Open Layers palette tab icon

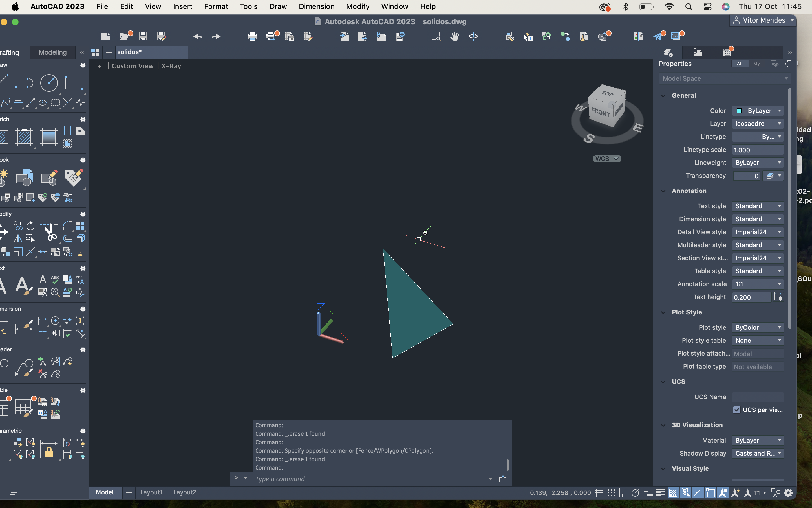pyautogui.click(x=668, y=53)
